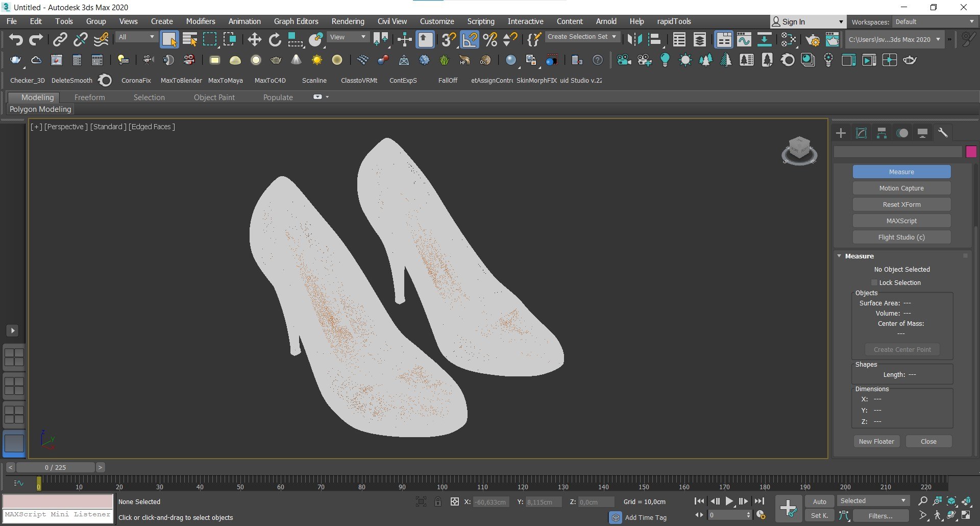
Task: Toggle Auto Key mode
Action: point(820,501)
